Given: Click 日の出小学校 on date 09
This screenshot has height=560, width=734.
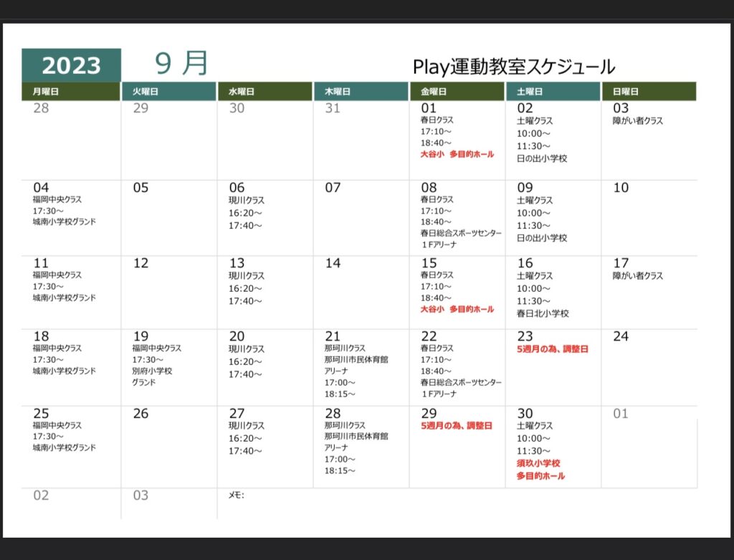Looking at the screenshot, I should (x=542, y=238).
